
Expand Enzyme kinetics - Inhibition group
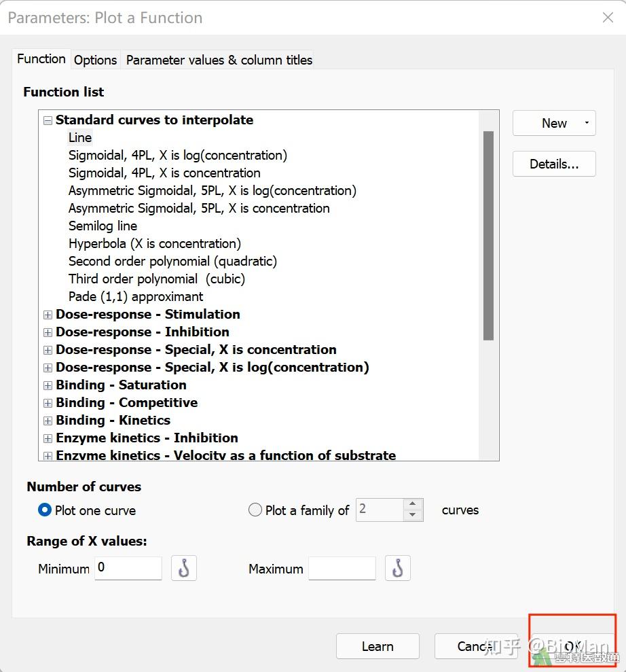pos(48,438)
